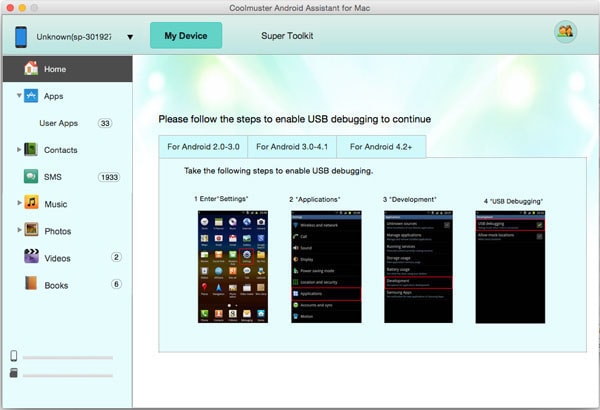Image resolution: width=600 pixels, height=410 pixels.
Task: Click the yellow minimize window button
Action: coord(22,8)
